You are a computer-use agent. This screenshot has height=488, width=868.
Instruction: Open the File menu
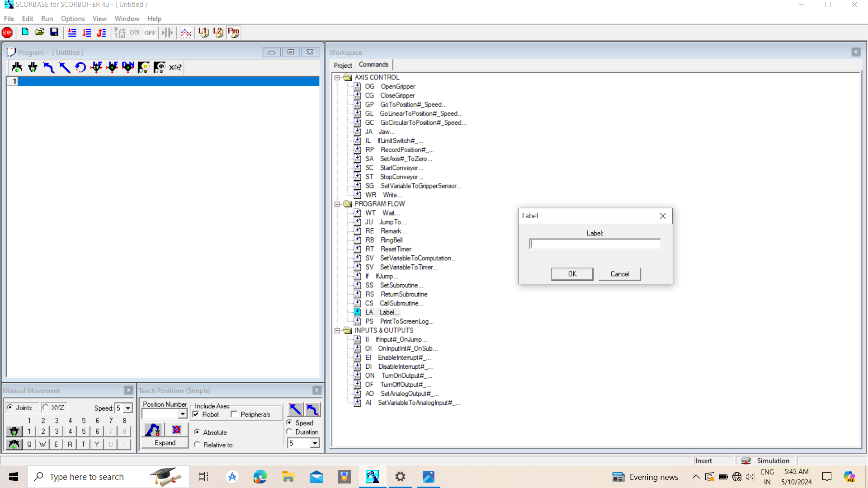(x=9, y=19)
